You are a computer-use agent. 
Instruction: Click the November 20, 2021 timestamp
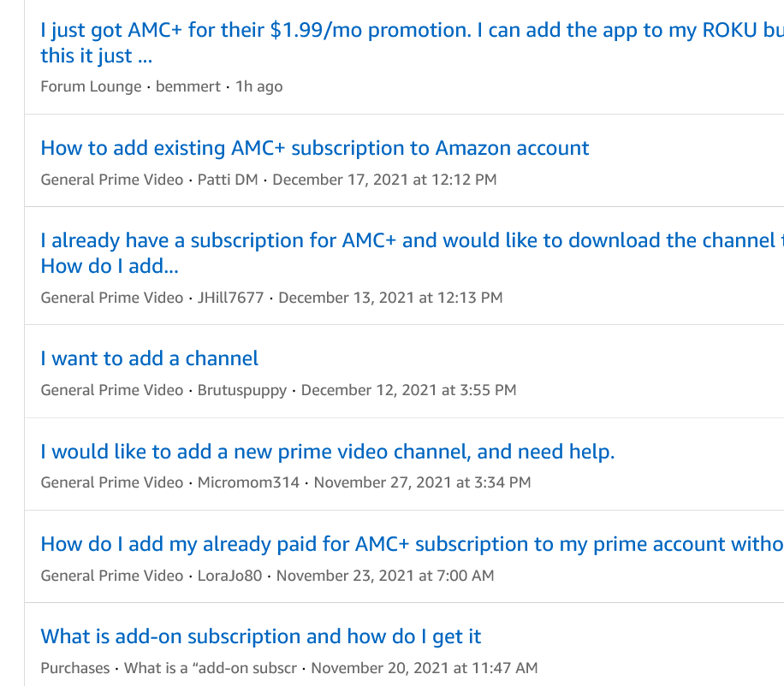tap(424, 667)
